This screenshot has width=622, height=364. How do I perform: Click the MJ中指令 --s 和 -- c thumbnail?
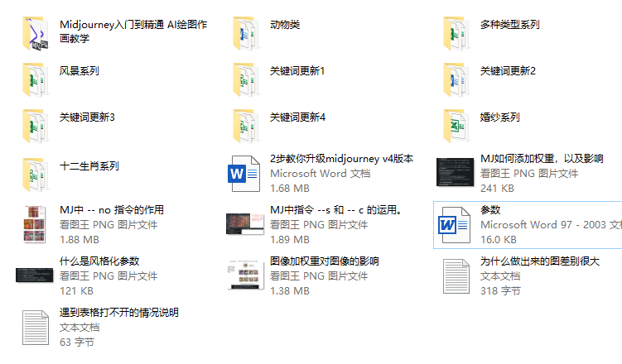coord(245,224)
